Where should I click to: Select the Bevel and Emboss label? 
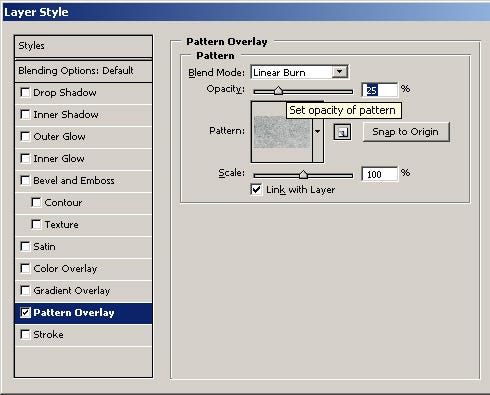click(x=74, y=181)
